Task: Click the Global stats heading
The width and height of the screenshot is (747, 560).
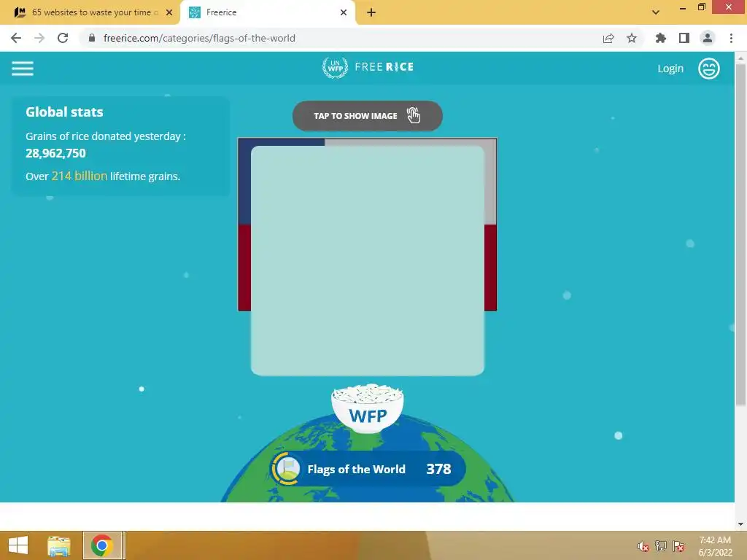Action: pos(64,112)
